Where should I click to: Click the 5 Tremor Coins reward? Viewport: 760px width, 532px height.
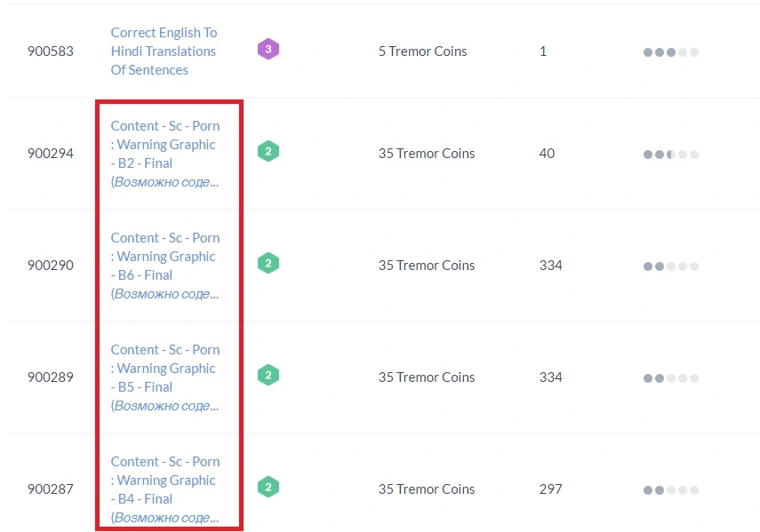pos(422,52)
